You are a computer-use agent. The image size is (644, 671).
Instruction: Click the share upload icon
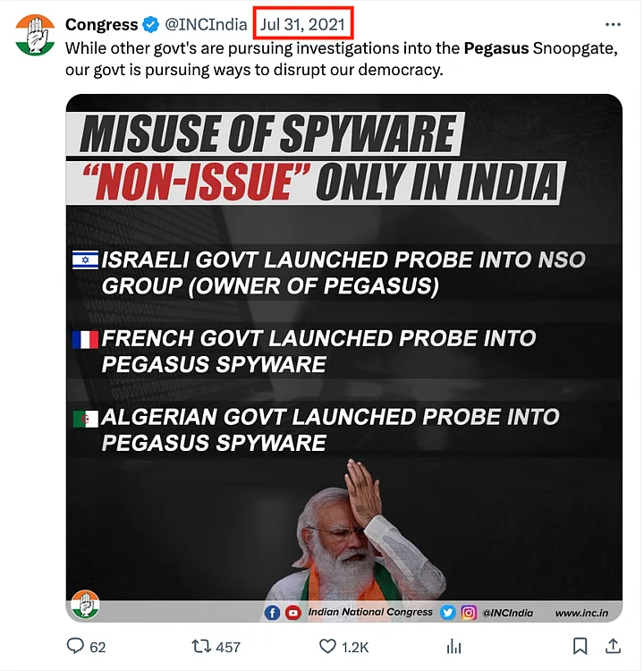pos(614,646)
